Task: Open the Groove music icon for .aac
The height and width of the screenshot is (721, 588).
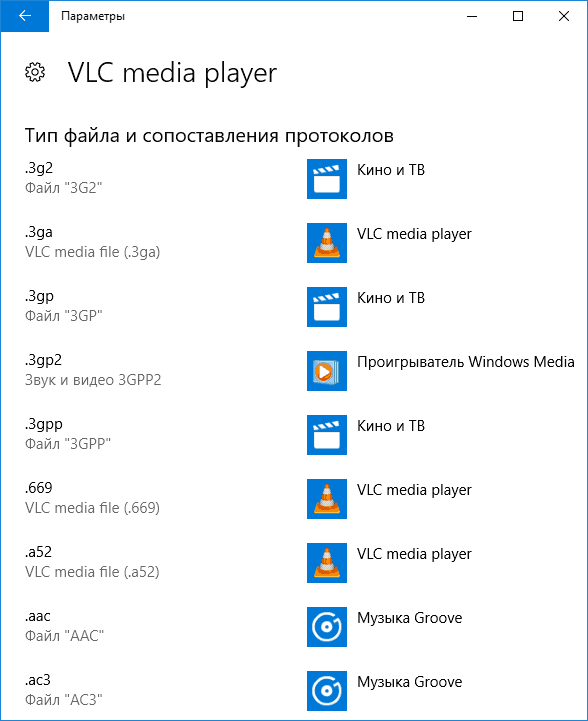Action: click(327, 627)
